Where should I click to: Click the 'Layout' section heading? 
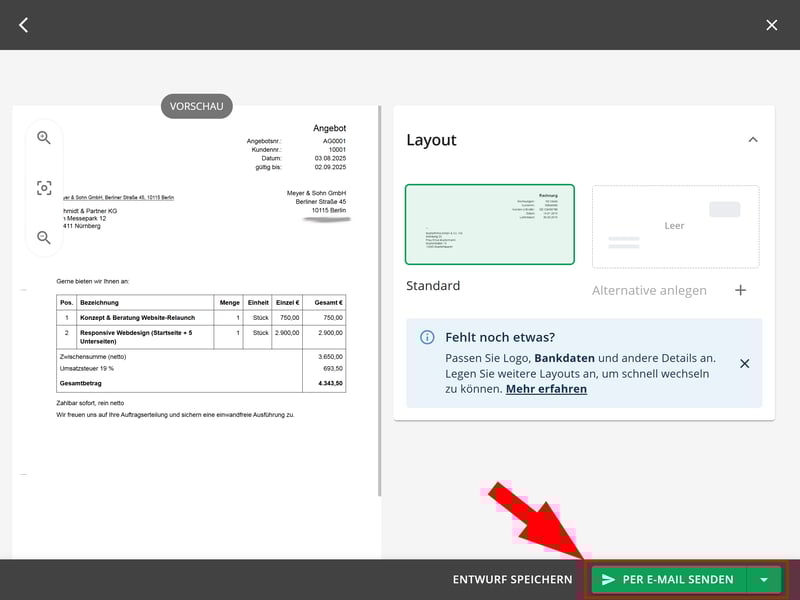[x=431, y=140]
